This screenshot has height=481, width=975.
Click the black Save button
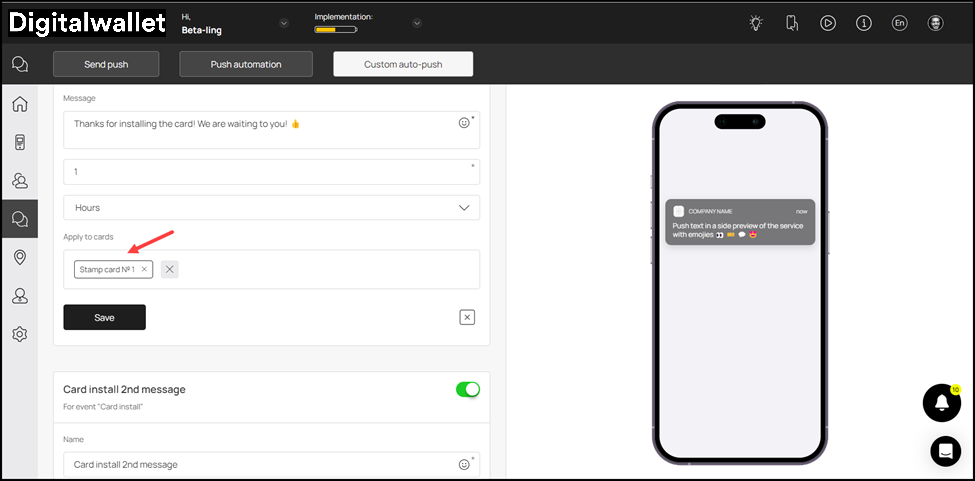(x=104, y=317)
